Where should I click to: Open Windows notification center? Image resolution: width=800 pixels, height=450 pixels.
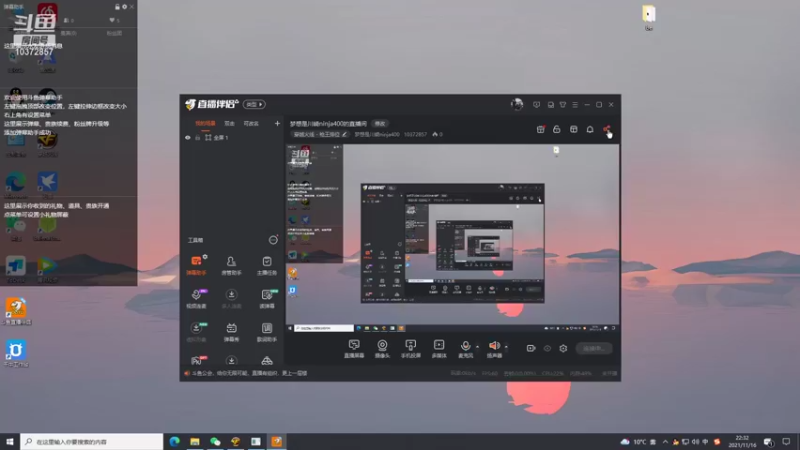coord(786,442)
